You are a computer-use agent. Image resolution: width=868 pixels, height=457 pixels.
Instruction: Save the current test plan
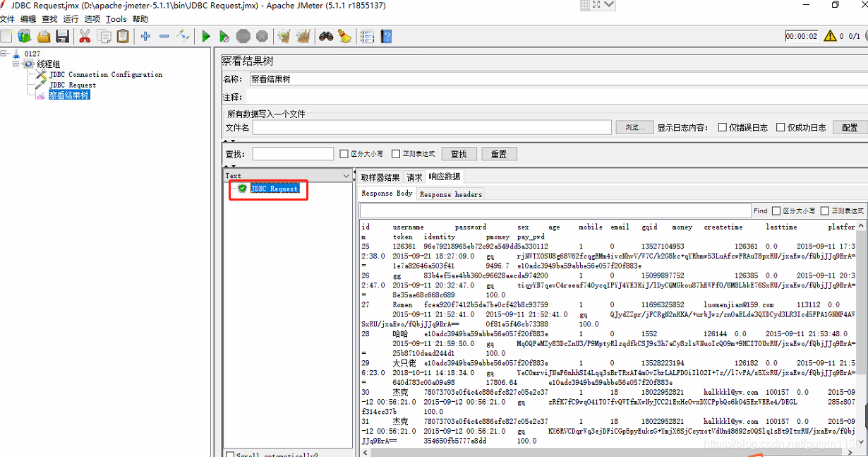(x=63, y=36)
